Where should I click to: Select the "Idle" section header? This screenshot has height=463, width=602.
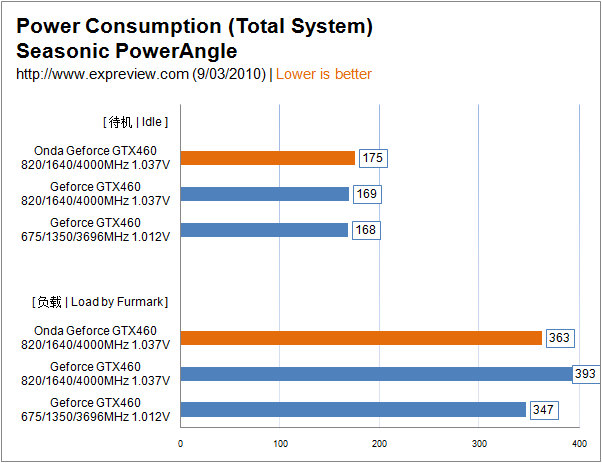pyautogui.click(x=135, y=122)
